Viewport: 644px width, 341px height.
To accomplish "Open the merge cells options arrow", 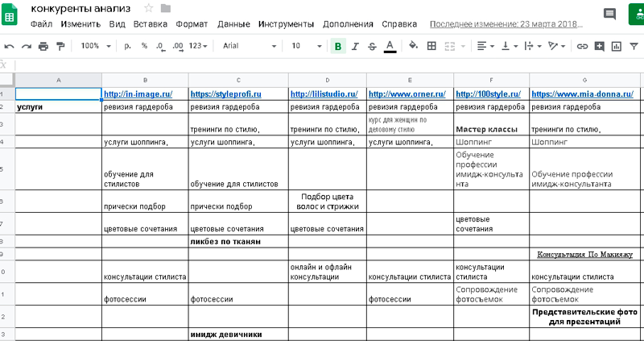I will pyautogui.click(x=464, y=46).
